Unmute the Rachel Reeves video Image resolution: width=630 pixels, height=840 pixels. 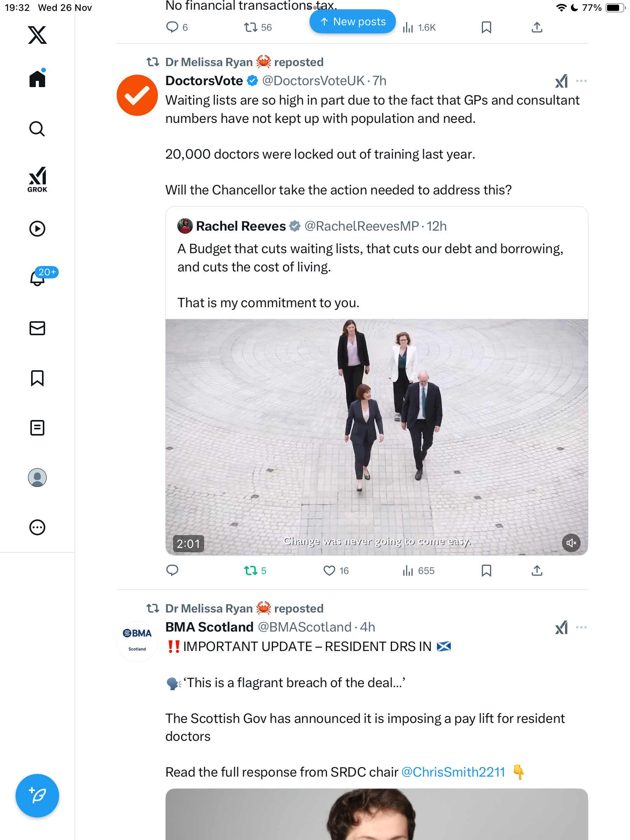(x=571, y=543)
